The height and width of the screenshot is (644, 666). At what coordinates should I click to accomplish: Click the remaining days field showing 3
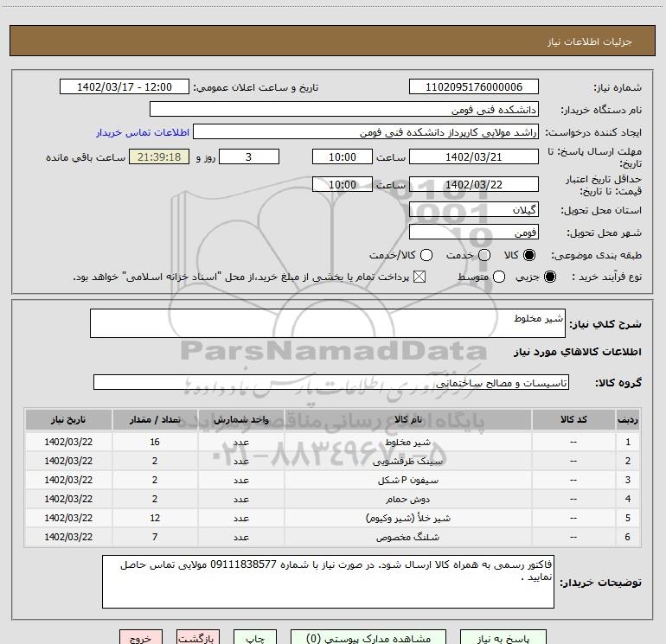click(x=249, y=156)
